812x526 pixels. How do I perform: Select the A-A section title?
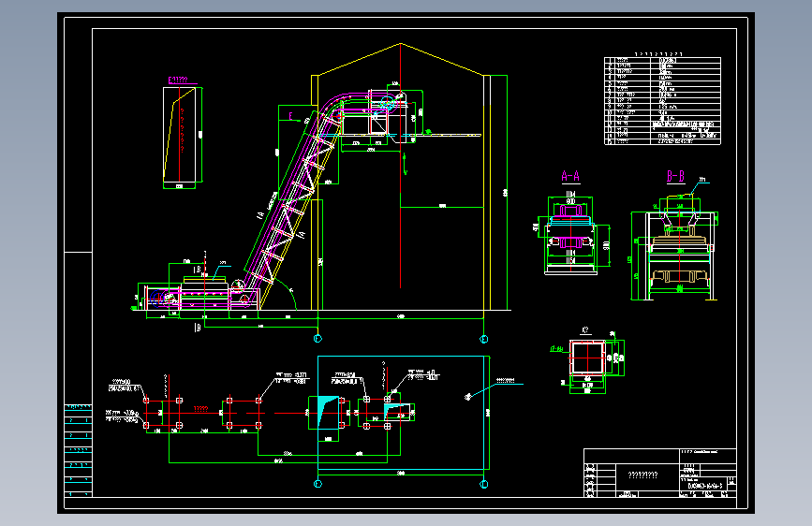[570, 177]
